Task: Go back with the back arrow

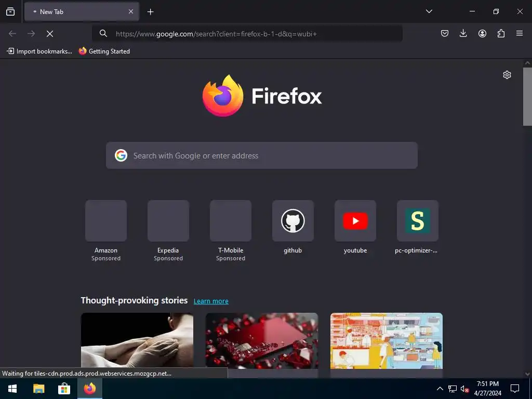Action: point(12,34)
